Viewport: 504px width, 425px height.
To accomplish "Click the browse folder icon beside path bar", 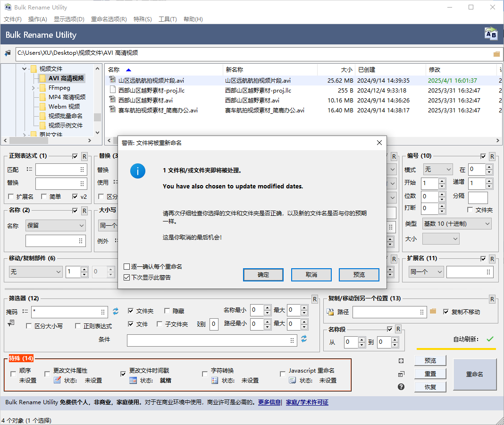I will tap(496, 54).
